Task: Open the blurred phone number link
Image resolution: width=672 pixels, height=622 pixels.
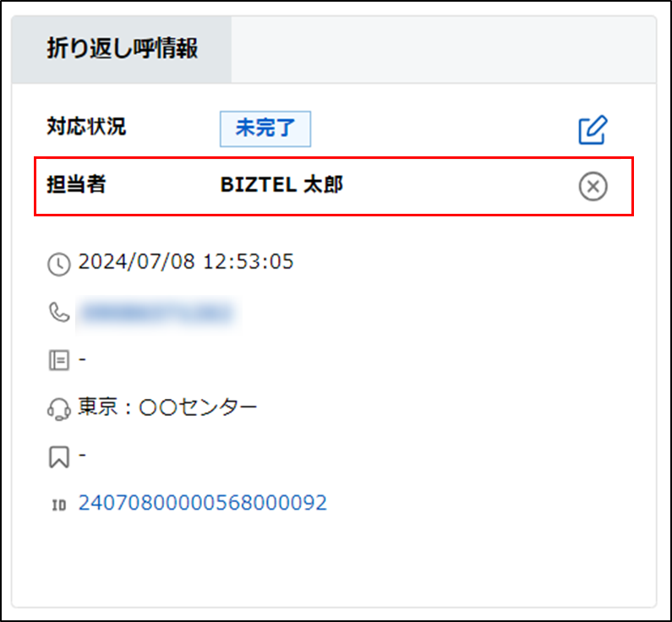Action: point(157,313)
